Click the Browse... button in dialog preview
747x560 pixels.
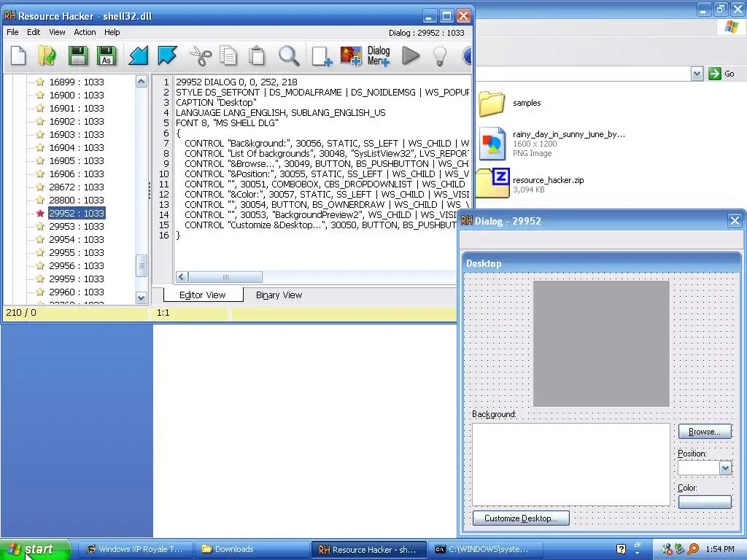tap(705, 432)
